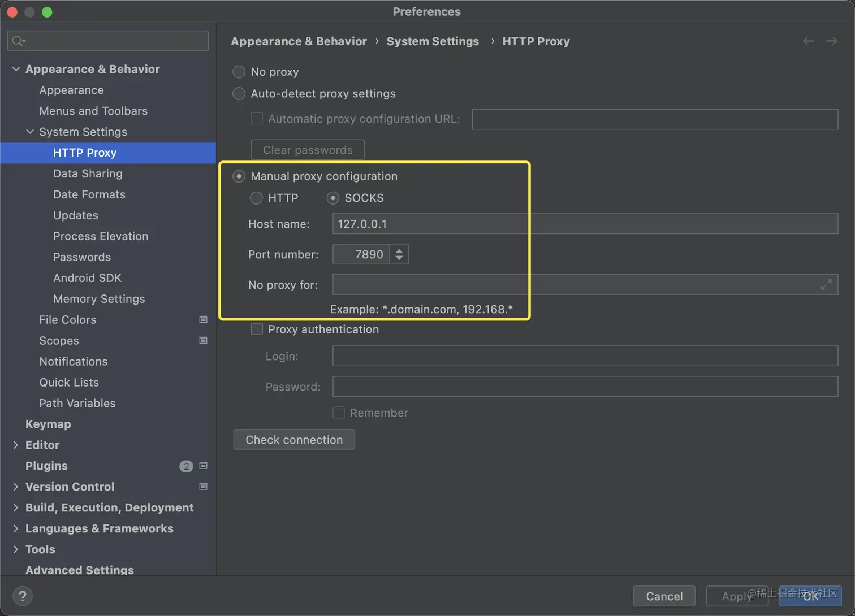
Task: Click the port number stepper arrows
Action: (399, 254)
